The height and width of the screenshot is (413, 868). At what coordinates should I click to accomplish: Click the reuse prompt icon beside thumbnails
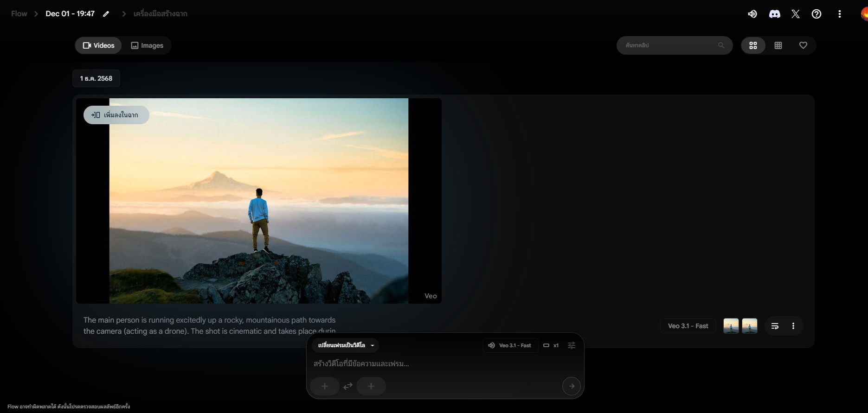(x=775, y=326)
